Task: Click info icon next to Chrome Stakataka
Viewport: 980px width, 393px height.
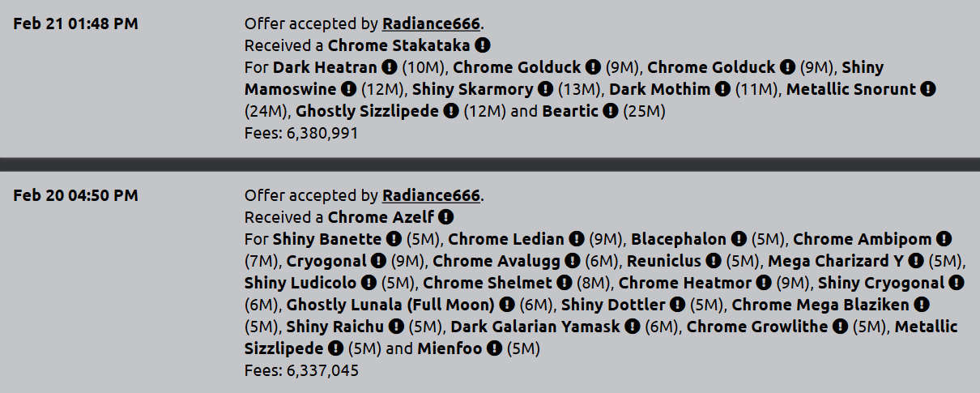Action: click(x=483, y=45)
